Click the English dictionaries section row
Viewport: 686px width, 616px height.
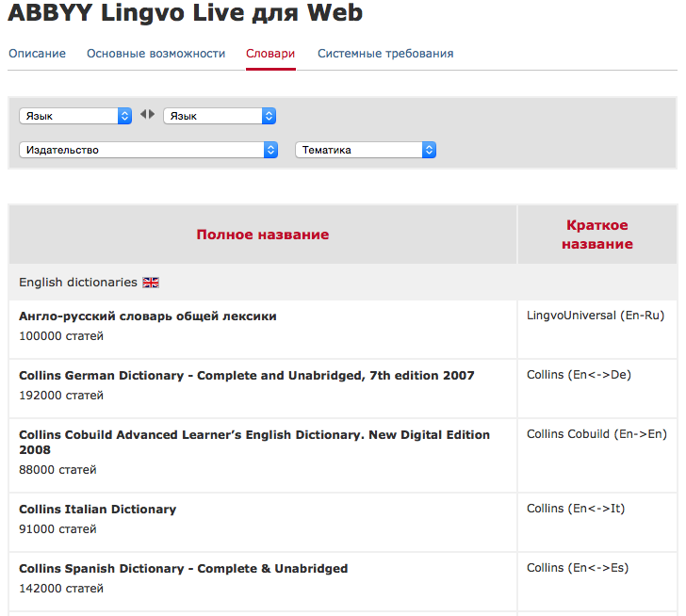78,283
